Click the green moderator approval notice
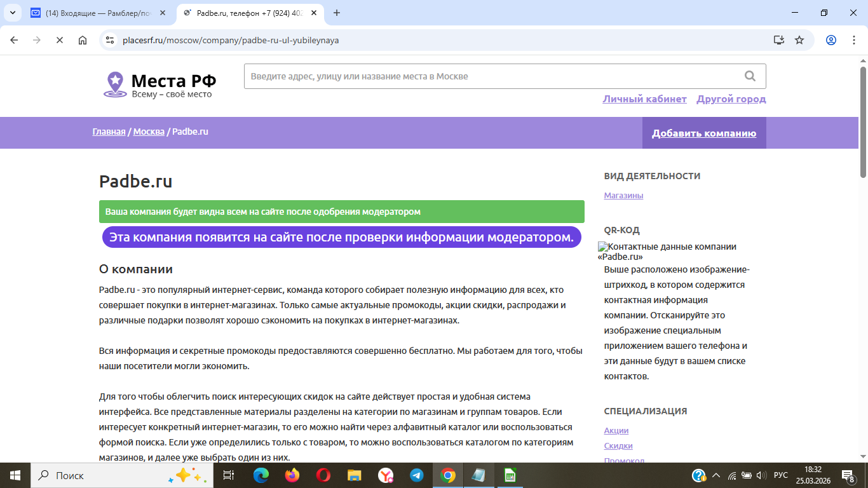The height and width of the screenshot is (488, 868). tap(342, 212)
